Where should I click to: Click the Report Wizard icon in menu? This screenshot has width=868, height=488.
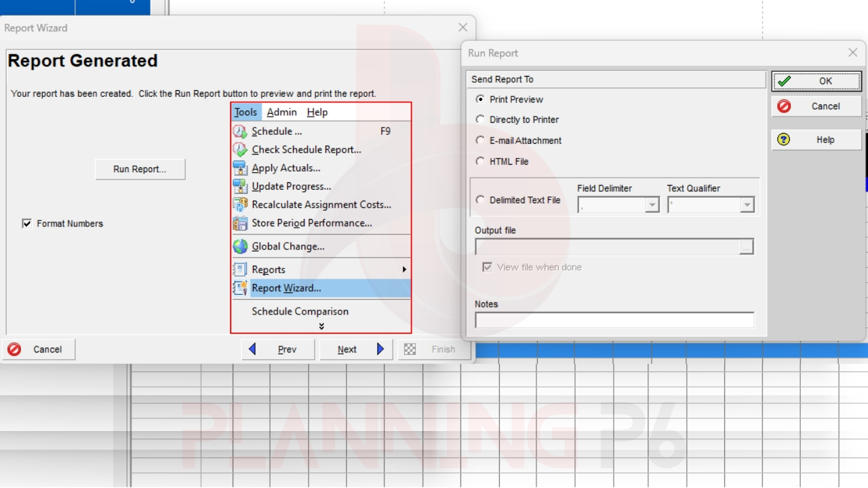tap(240, 288)
